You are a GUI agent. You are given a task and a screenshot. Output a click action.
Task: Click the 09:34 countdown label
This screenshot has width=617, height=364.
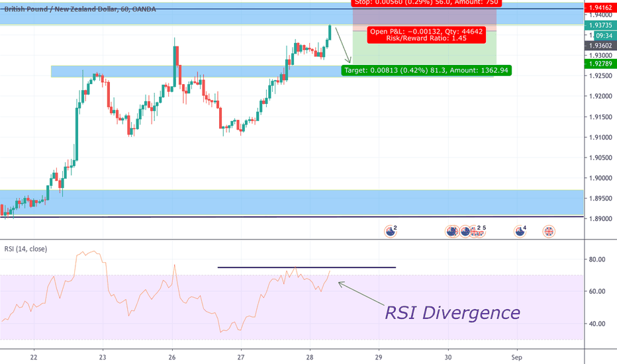604,36
